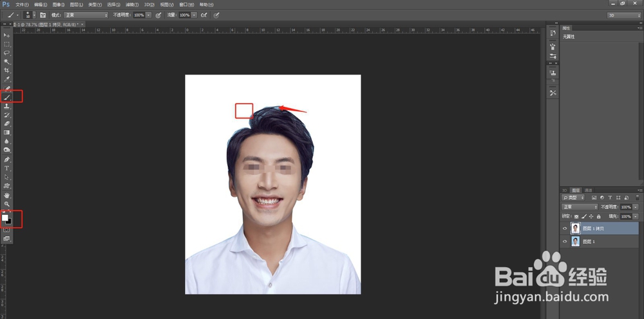Select the Pen tool
This screenshot has height=319, width=644.
click(x=7, y=159)
